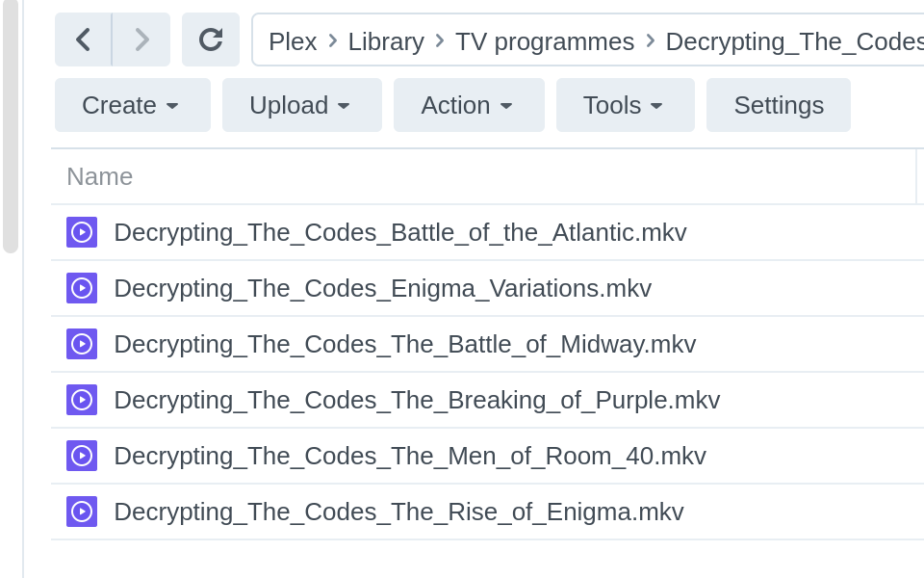The width and height of the screenshot is (924, 578).
Task: Go to Library breadcrumb folder
Action: point(386,41)
